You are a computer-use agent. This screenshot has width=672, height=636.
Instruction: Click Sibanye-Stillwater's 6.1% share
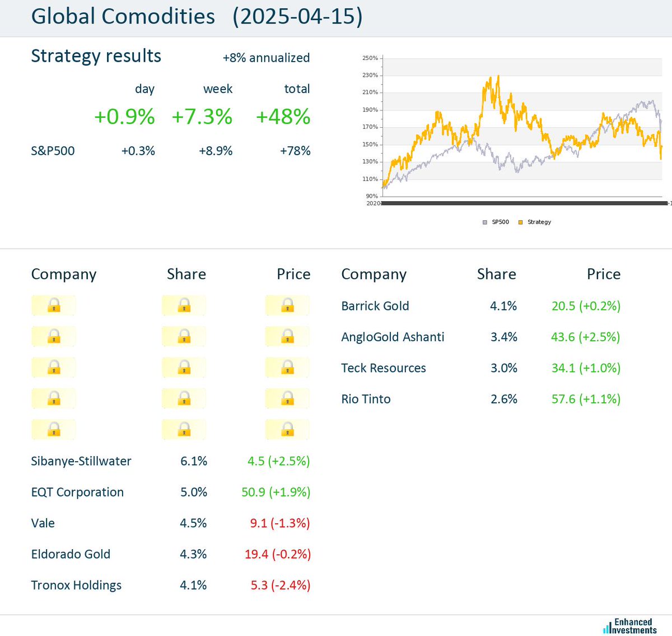coord(194,461)
